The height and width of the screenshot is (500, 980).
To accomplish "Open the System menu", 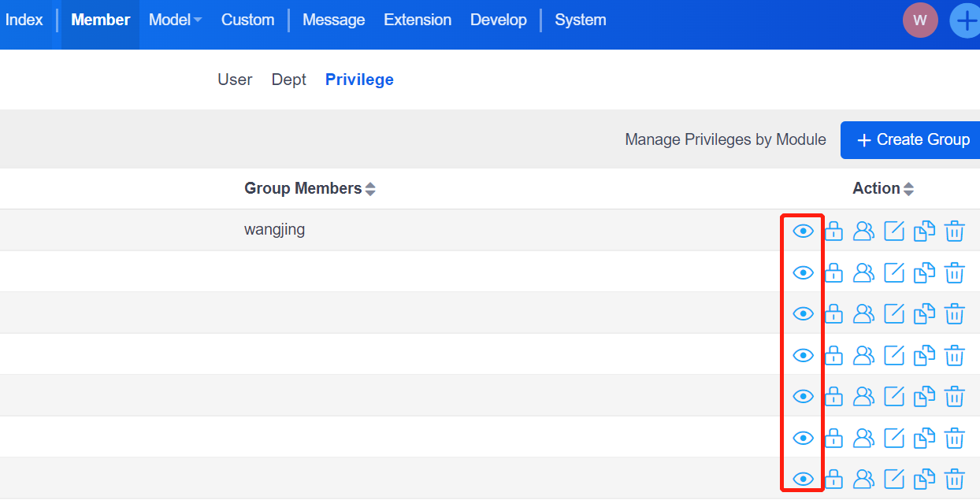I will click(581, 20).
